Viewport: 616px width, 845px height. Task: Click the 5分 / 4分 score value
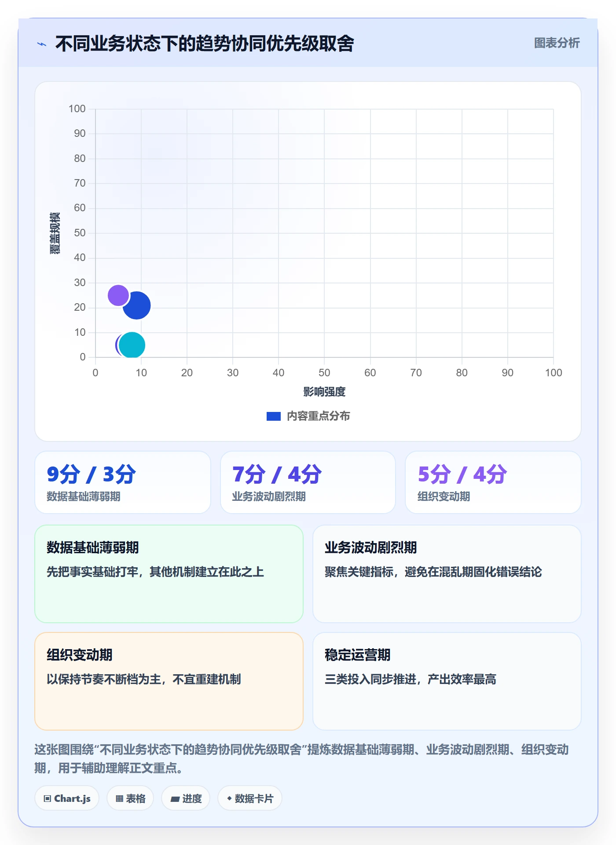click(462, 474)
